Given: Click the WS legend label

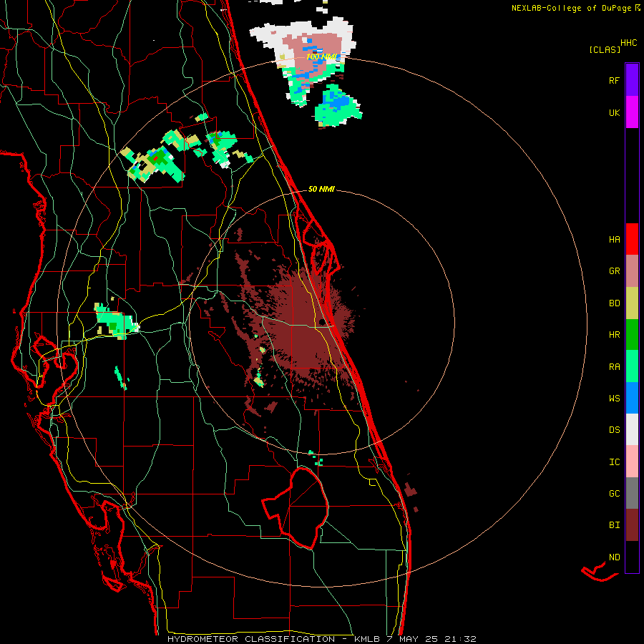Looking at the screenshot, I should (x=614, y=399).
